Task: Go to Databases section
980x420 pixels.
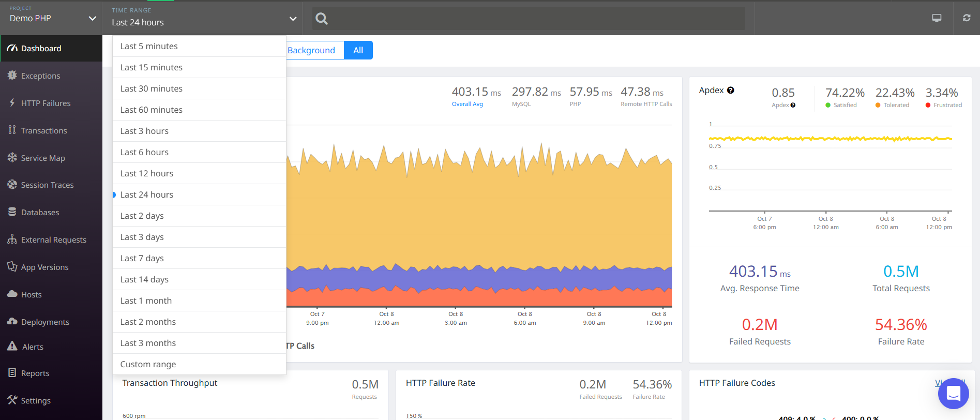Action: pos(40,213)
